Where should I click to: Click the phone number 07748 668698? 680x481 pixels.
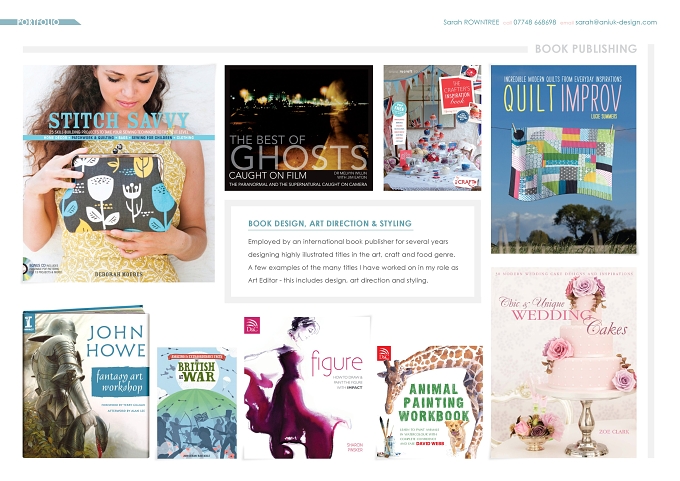click(535, 22)
